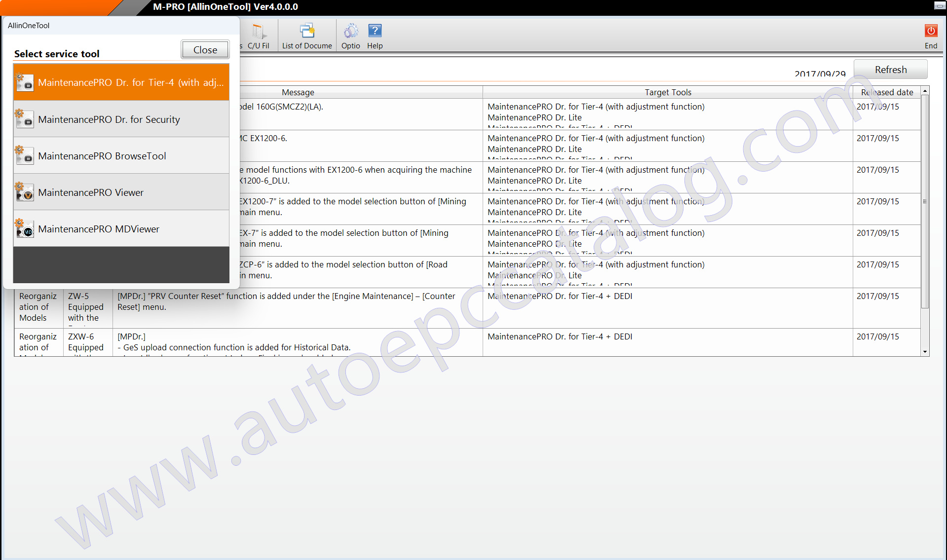947x560 pixels.
Task: Select the 160G(SMCZ2)(LA) message cell
Action: (x=361, y=114)
